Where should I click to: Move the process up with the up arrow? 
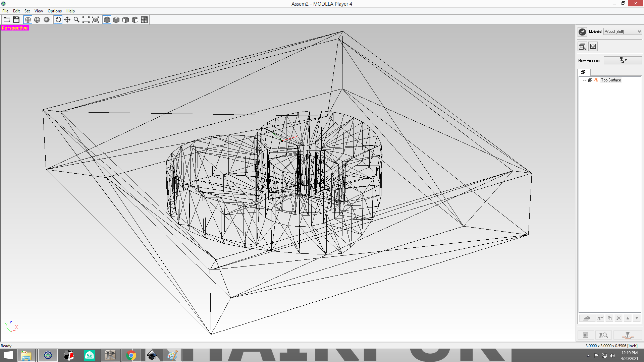(x=628, y=318)
